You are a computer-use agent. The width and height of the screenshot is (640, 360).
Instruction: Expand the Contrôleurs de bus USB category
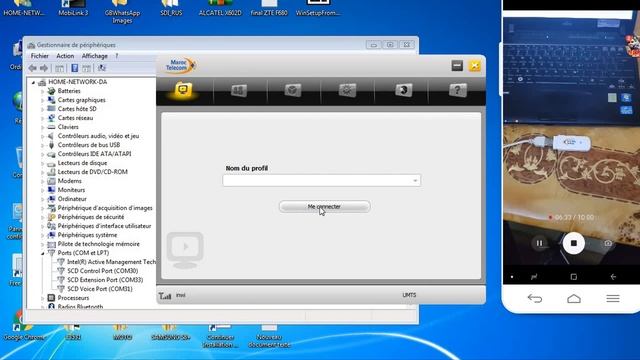42,145
